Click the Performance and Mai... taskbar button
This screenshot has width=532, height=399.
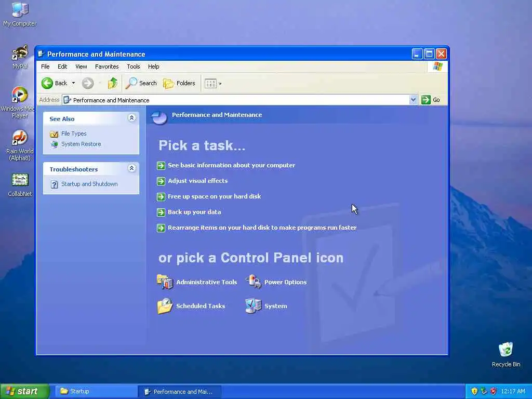click(180, 392)
